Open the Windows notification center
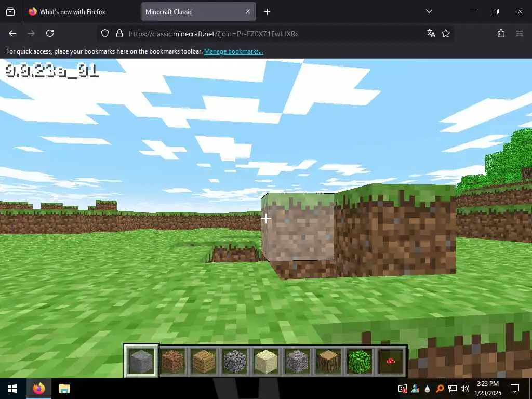This screenshot has height=399, width=532. (515, 389)
